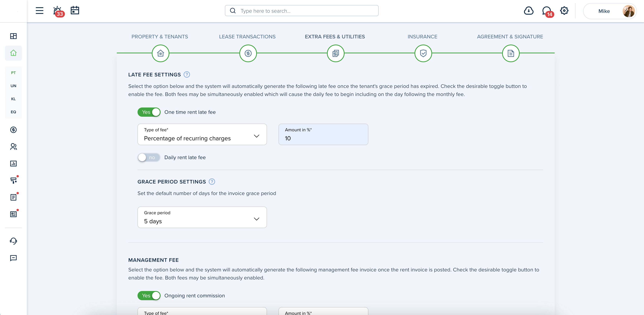644x315 pixels.
Task: Click the "MANAGEMENT FEE" heading
Action: pos(153,260)
